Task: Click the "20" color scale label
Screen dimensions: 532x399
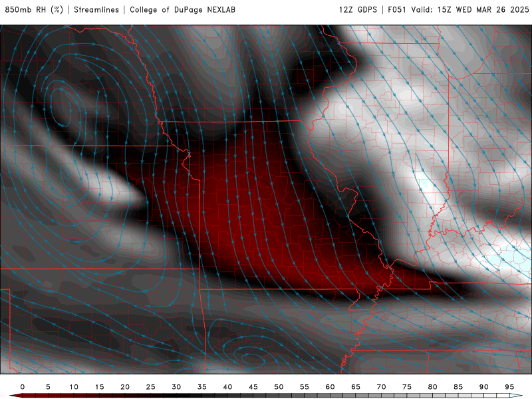Action: 125,387
